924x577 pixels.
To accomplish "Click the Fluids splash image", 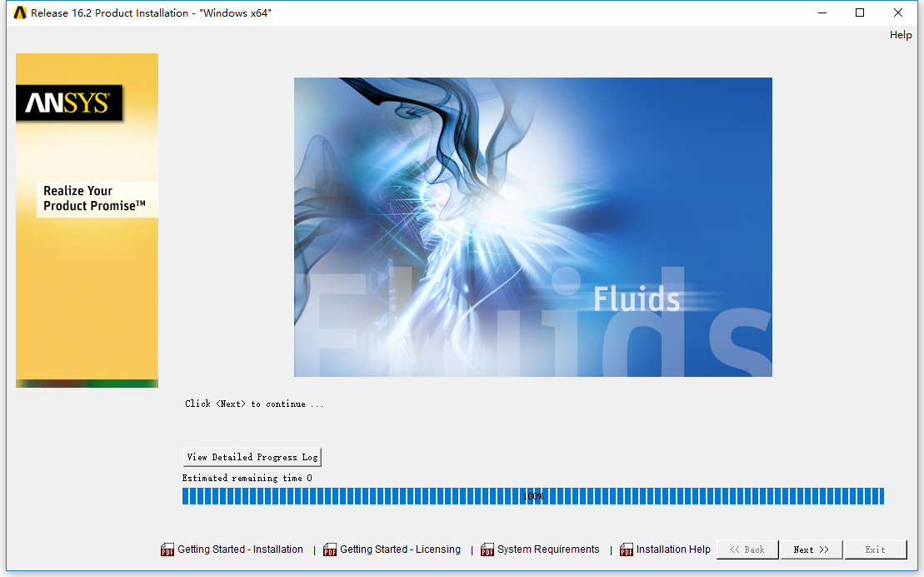I will (532, 227).
